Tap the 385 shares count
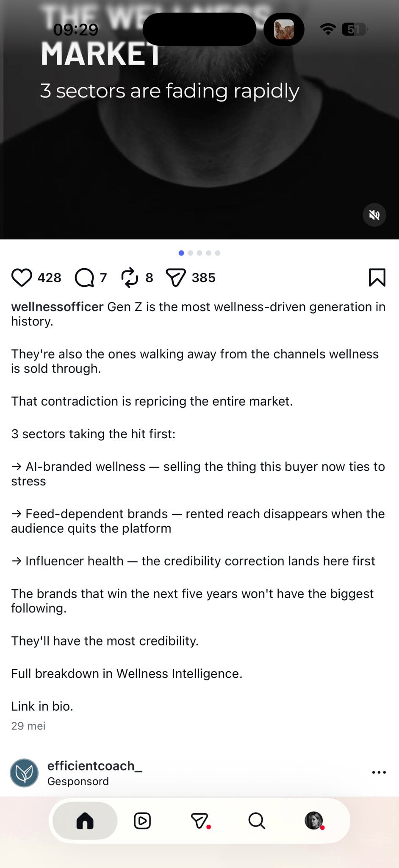The image size is (399, 868). [204, 278]
